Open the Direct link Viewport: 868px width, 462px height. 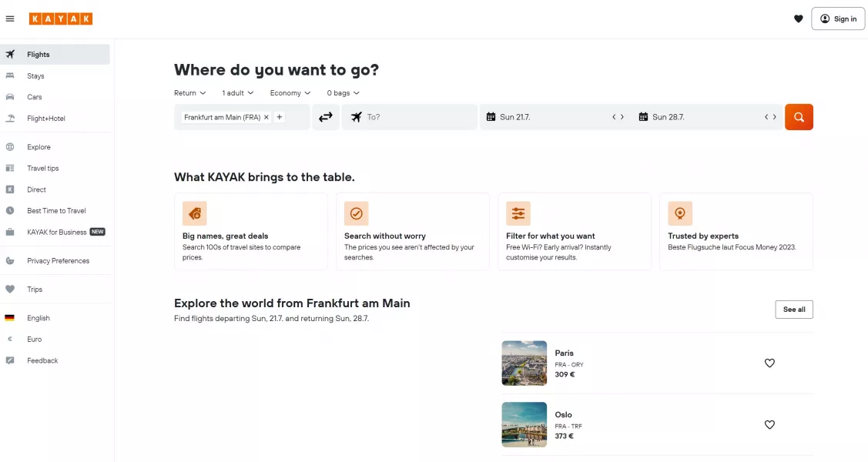click(55, 189)
